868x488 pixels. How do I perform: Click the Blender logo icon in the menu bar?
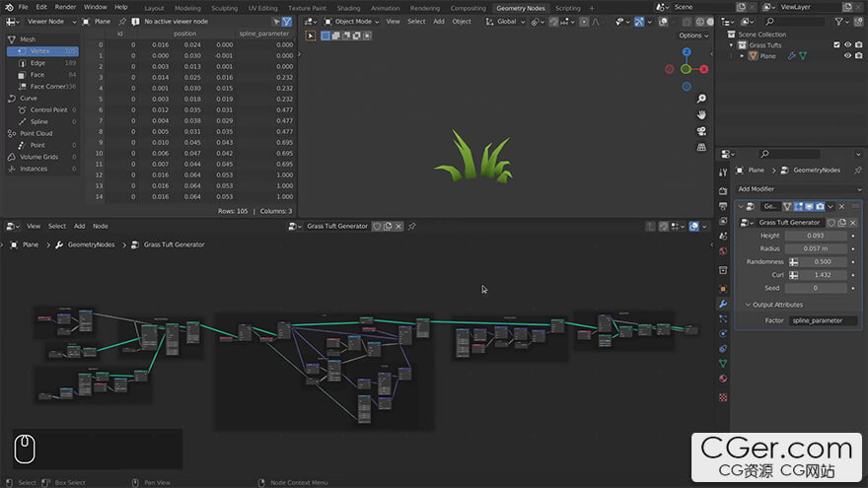click(x=8, y=7)
